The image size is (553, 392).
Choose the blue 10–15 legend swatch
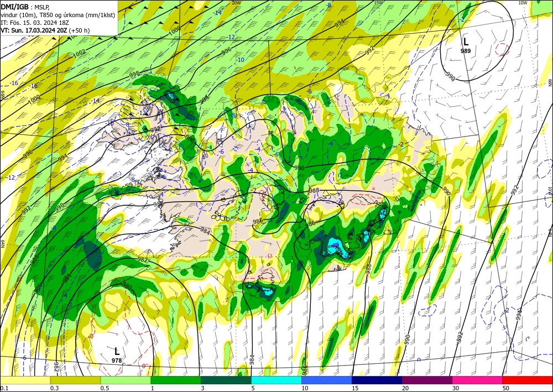click(x=327, y=380)
